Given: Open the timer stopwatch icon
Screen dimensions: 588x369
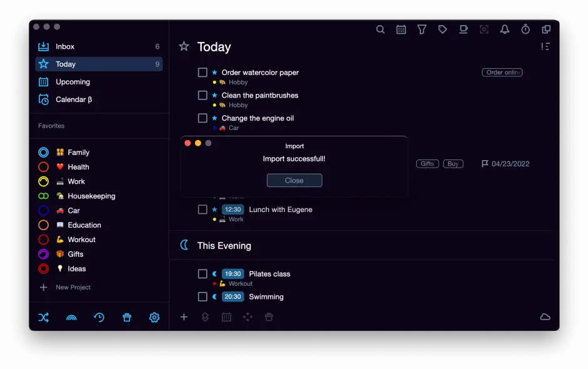Looking at the screenshot, I should pyautogui.click(x=526, y=29).
